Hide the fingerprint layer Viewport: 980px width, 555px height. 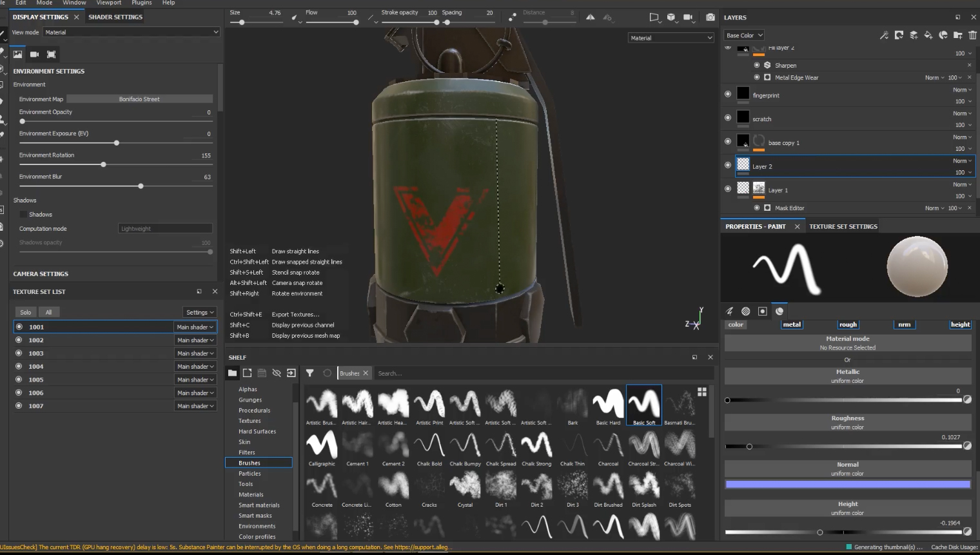click(728, 94)
